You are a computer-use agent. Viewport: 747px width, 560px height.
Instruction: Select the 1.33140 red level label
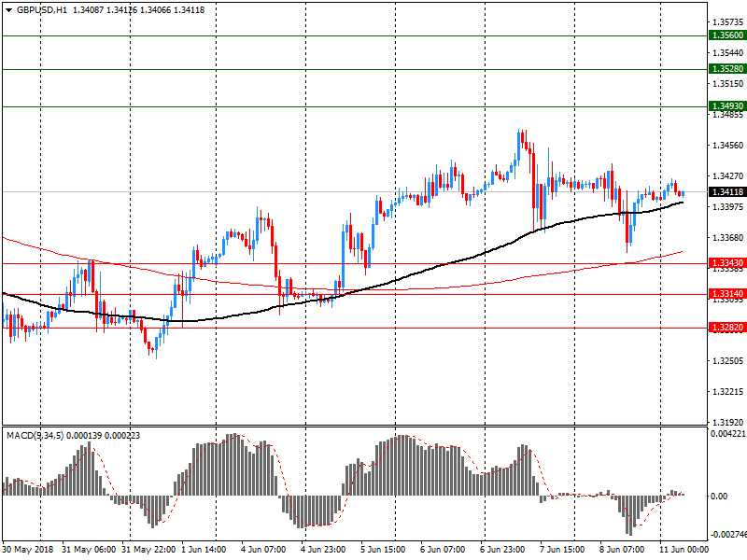[727, 294]
